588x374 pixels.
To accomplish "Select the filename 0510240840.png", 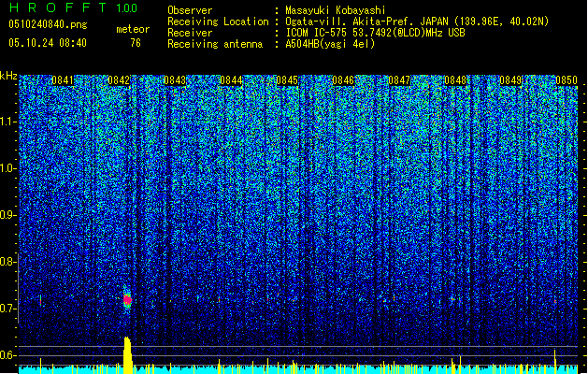I will [x=48, y=24].
